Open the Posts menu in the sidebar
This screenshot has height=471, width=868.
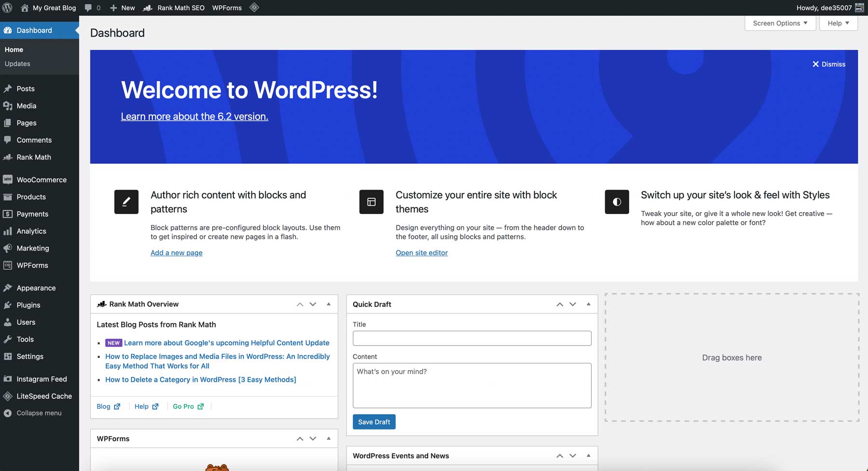tap(25, 88)
